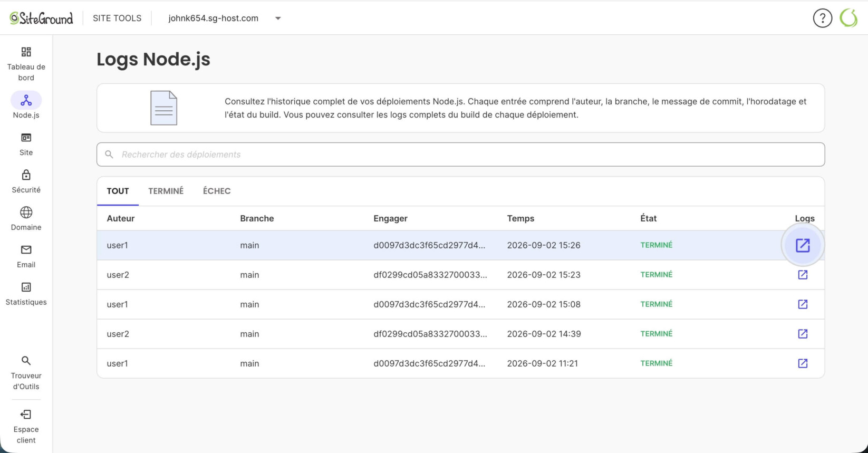Open the Sécurité lock icon
The height and width of the screenshot is (453, 868).
point(26,175)
